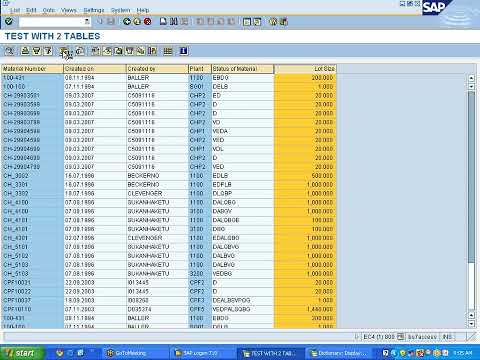Click the Customize Local Layout icon
The image size is (480, 360).
pos(283,22)
